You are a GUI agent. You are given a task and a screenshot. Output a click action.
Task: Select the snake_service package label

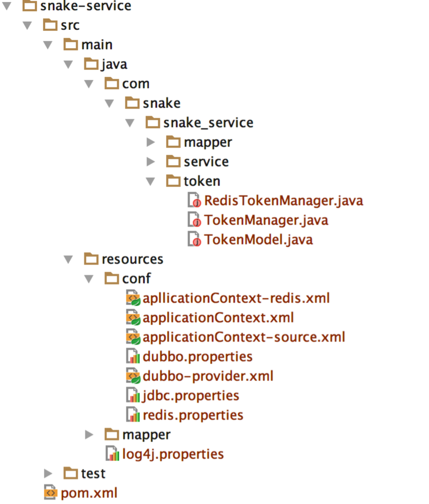click(x=208, y=123)
